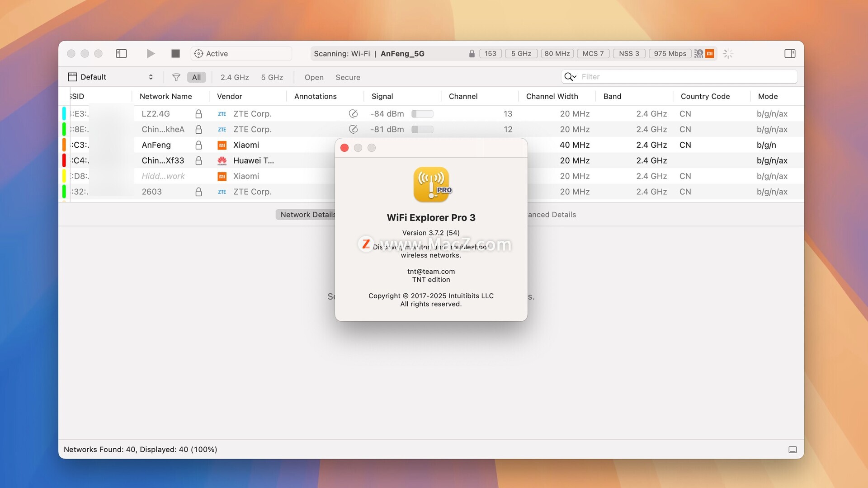Click the Active scan mode selector

click(x=241, y=53)
